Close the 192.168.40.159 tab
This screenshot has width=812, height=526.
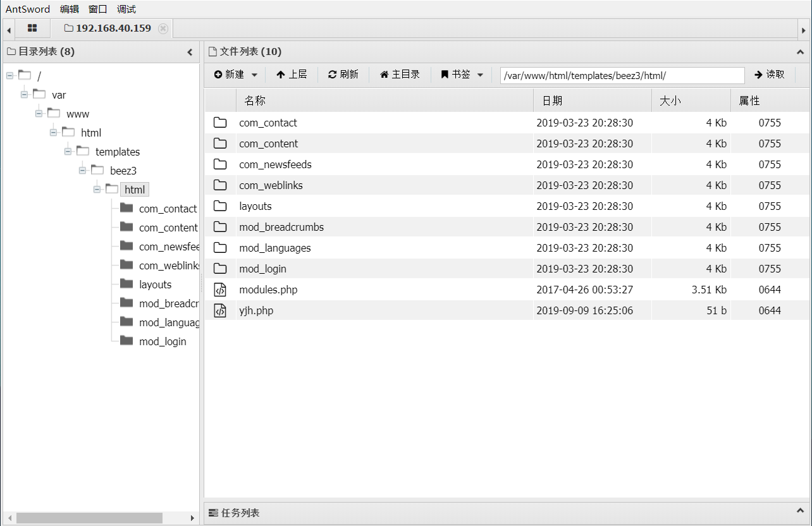(x=163, y=28)
